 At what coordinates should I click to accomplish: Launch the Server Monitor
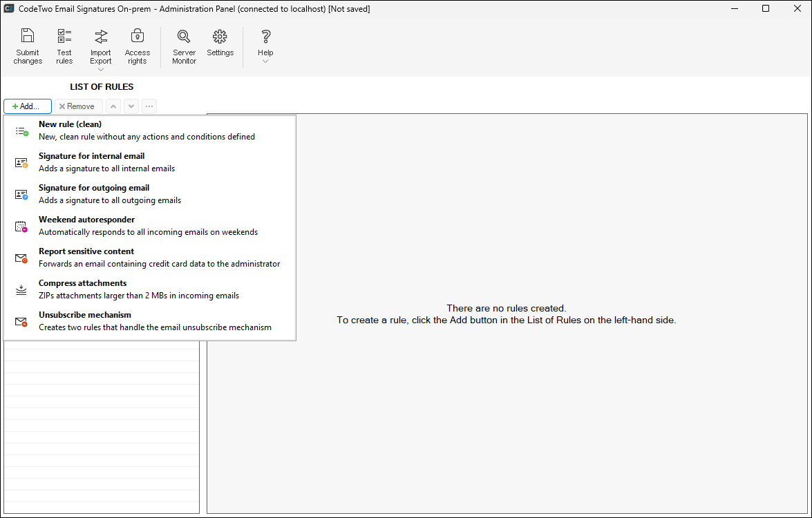[184, 37]
